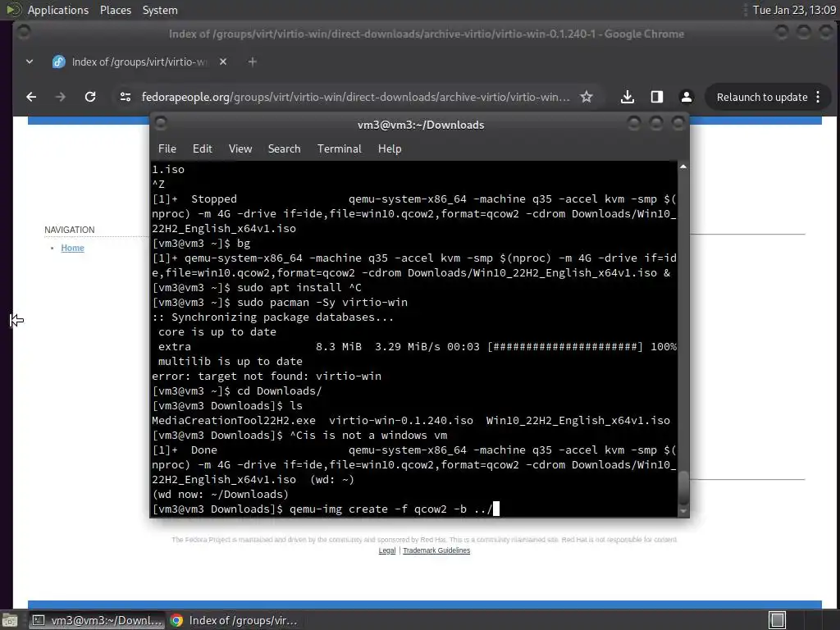
Task: Click the terminal scrollbar down arrow
Action: coord(683,512)
